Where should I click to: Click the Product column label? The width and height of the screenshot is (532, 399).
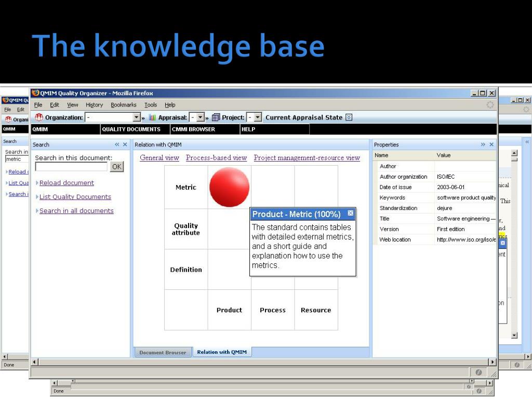click(x=229, y=310)
